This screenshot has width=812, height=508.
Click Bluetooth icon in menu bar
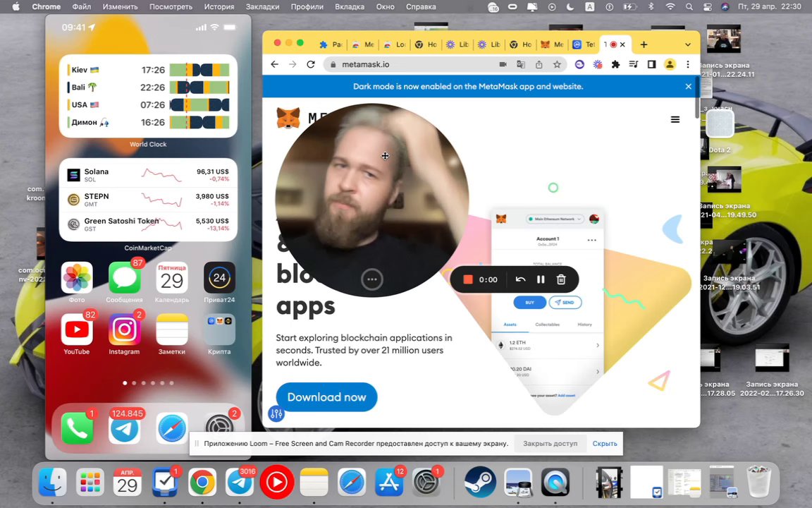pyautogui.click(x=651, y=7)
